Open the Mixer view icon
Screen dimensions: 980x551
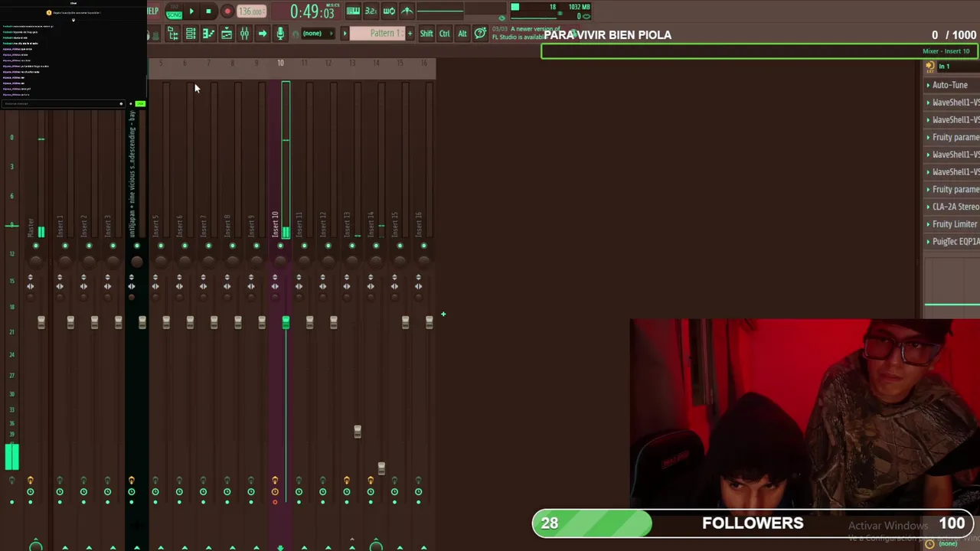[x=244, y=34]
